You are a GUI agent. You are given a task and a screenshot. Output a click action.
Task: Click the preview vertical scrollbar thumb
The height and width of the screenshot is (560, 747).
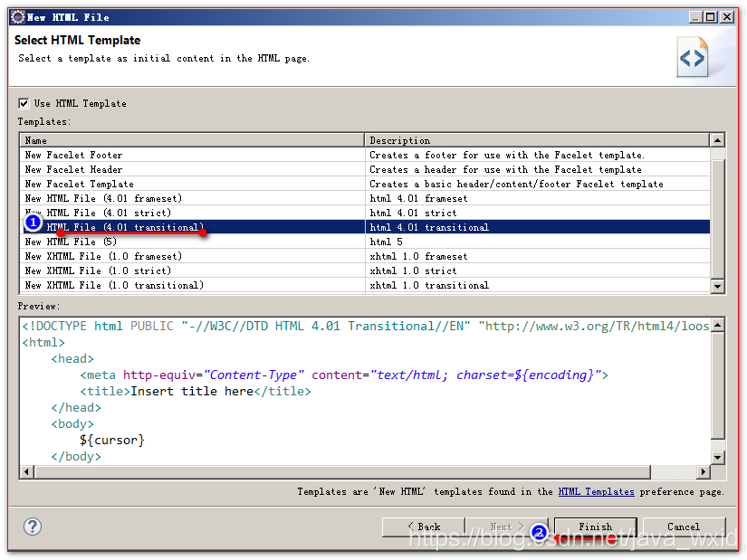click(x=717, y=385)
